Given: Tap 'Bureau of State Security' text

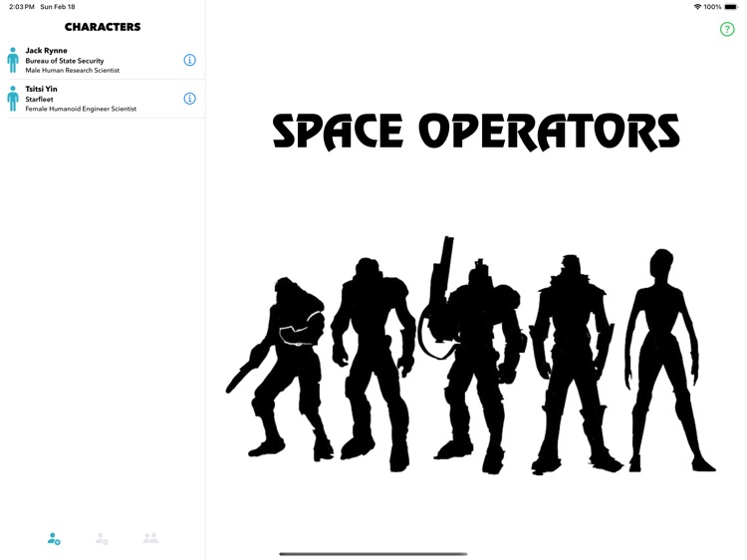Looking at the screenshot, I should click(65, 61).
